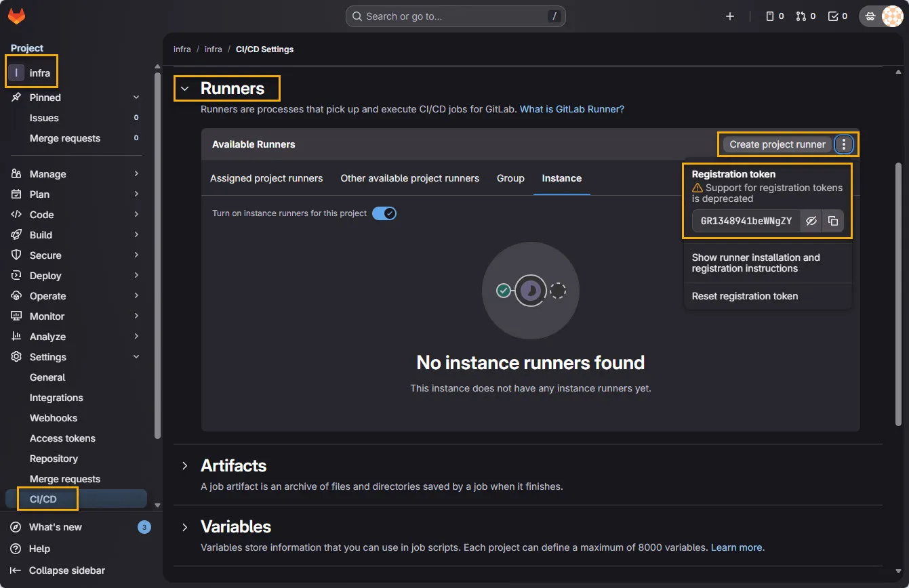Collapse the Settings menu chevron

[136, 357]
